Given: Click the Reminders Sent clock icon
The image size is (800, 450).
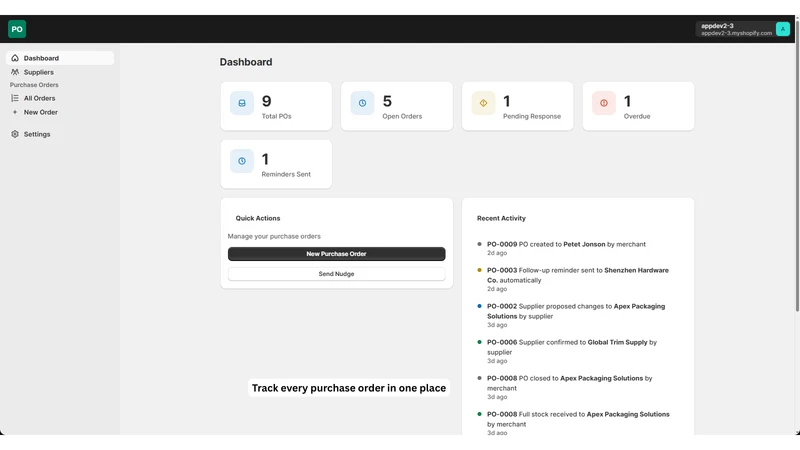Looking at the screenshot, I should [242, 161].
